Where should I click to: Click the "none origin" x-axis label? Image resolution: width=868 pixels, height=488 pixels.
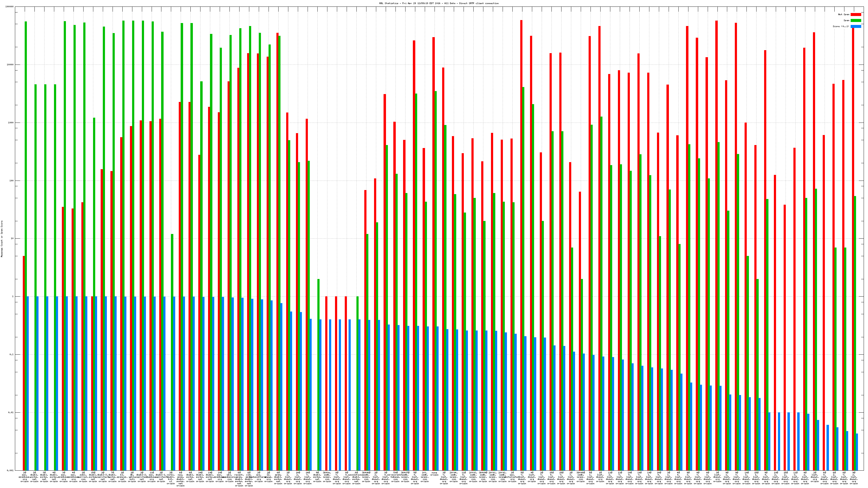(434, 474)
